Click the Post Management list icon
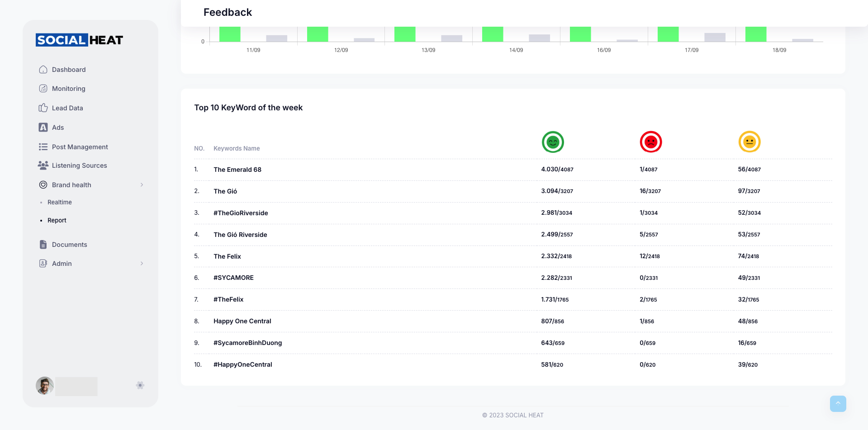Screen dimensions: 868x430 tap(43, 147)
